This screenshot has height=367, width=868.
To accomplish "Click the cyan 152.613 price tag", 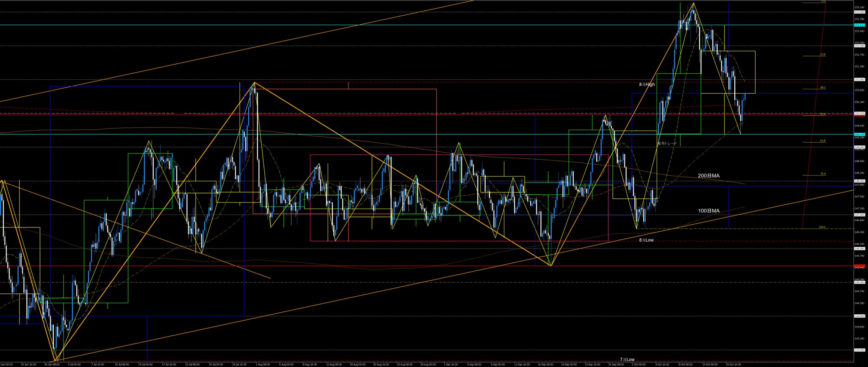I will click(x=859, y=25).
